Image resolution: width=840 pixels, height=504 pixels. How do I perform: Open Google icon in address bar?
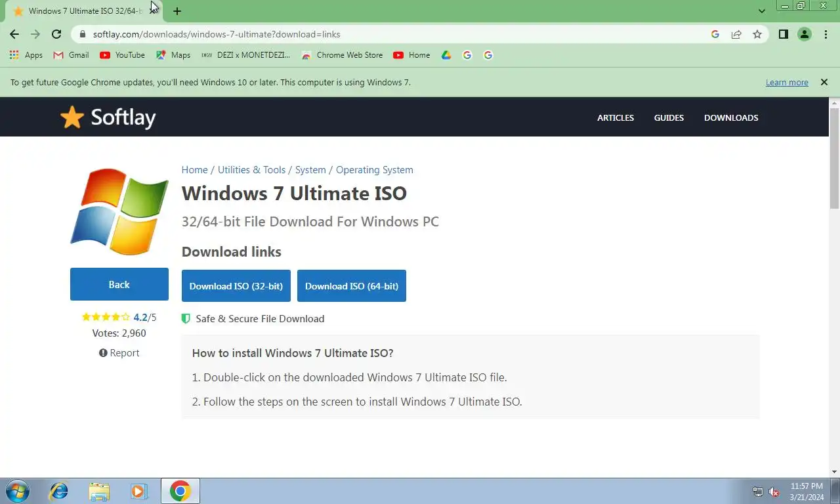pos(715,34)
